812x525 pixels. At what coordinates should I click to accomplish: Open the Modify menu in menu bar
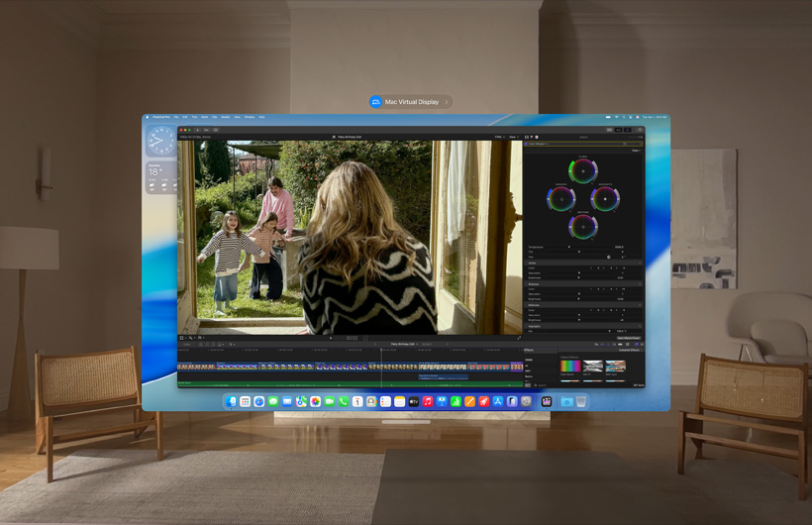(225, 117)
